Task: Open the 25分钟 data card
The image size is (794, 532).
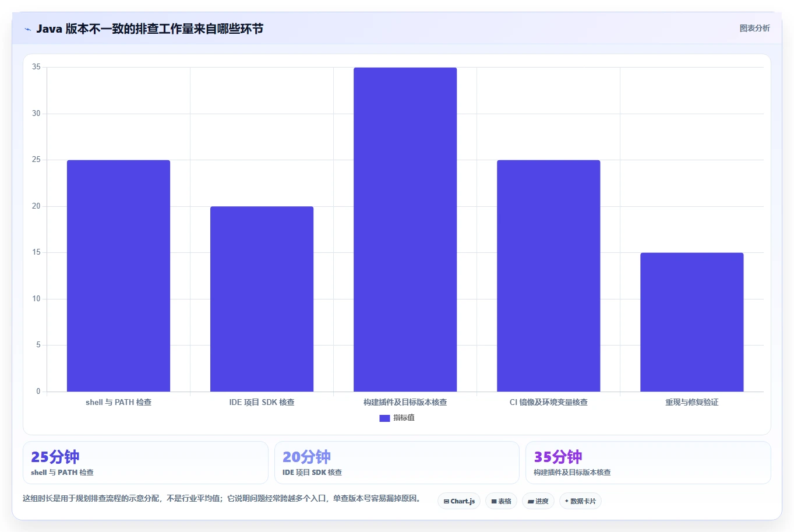Action: click(x=145, y=463)
